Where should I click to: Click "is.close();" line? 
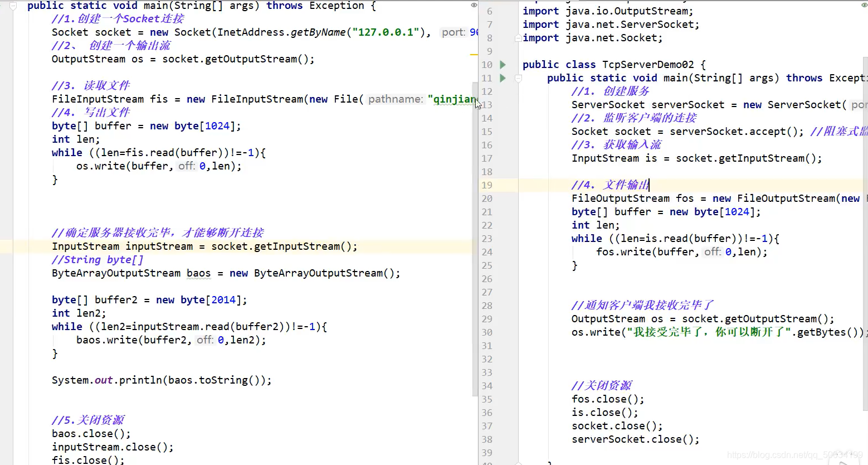[605, 413]
